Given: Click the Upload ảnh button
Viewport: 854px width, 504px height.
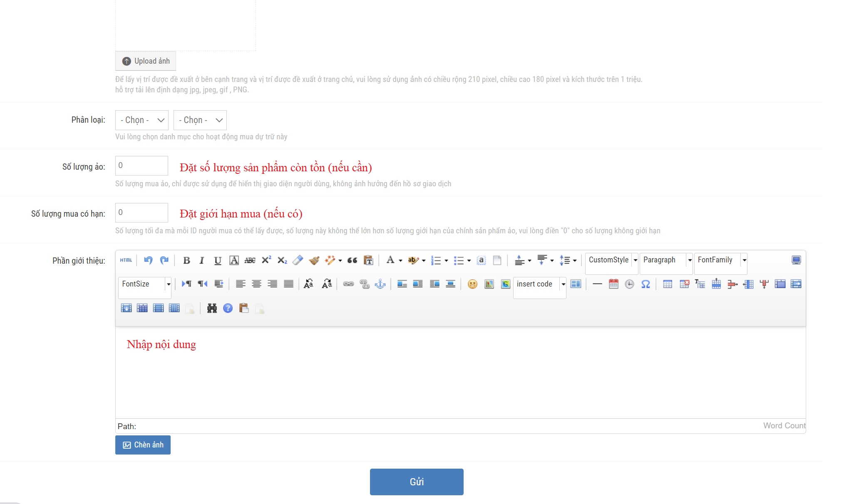Looking at the screenshot, I should 146,61.
